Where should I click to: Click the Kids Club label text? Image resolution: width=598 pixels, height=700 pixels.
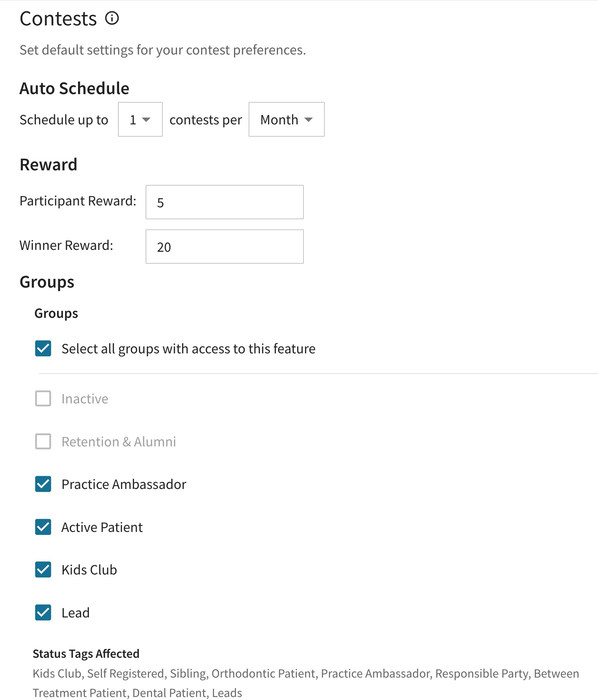point(89,570)
